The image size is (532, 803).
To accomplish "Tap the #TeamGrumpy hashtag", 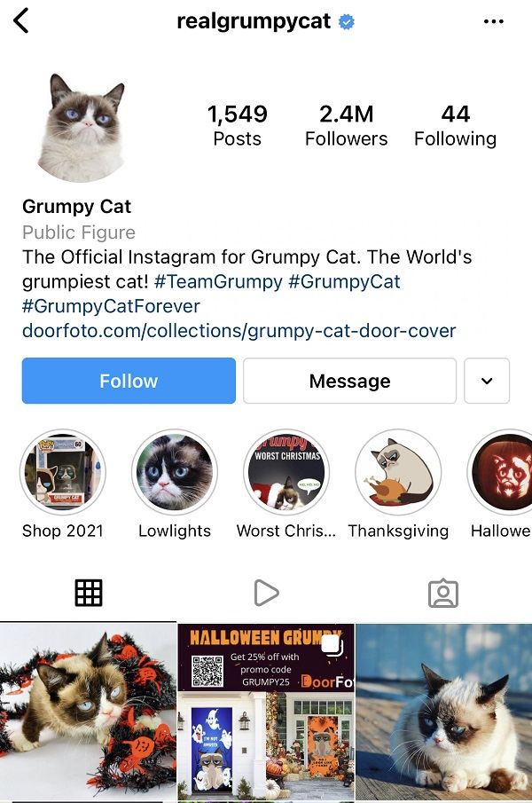I will [218, 281].
